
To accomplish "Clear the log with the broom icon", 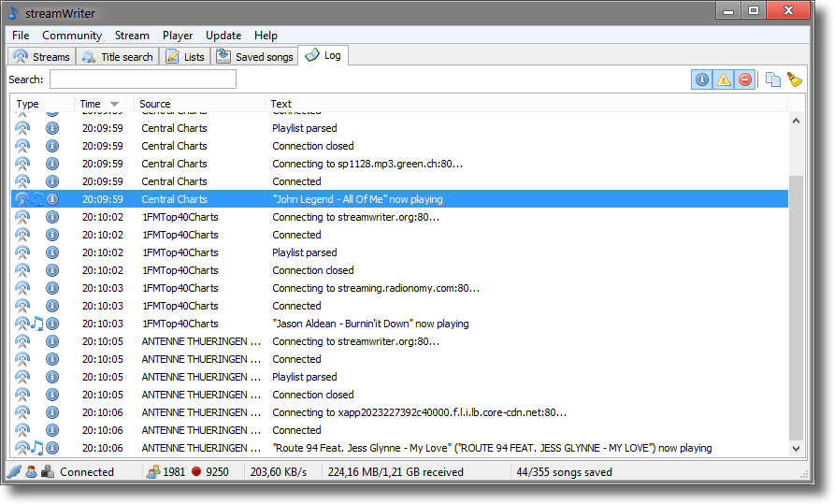I will [x=795, y=79].
